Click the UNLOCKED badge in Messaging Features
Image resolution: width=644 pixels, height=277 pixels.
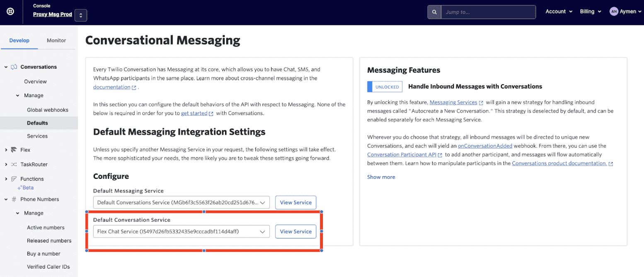[385, 87]
